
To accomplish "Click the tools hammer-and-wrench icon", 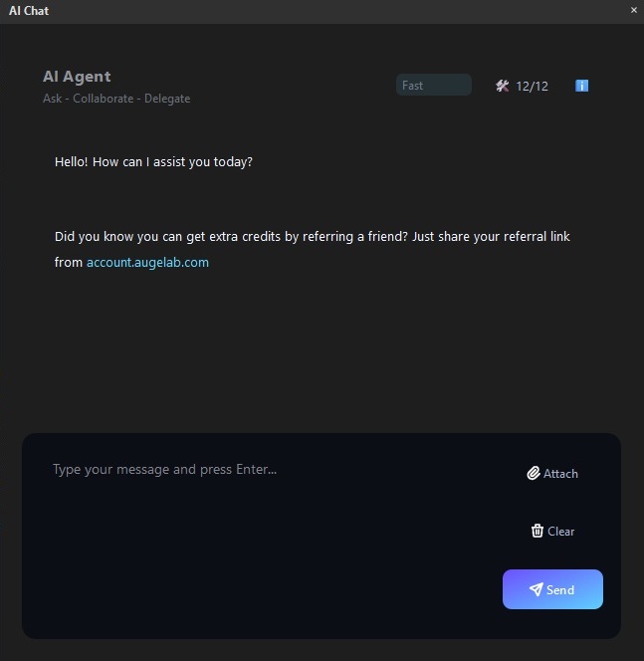I will click(x=502, y=86).
